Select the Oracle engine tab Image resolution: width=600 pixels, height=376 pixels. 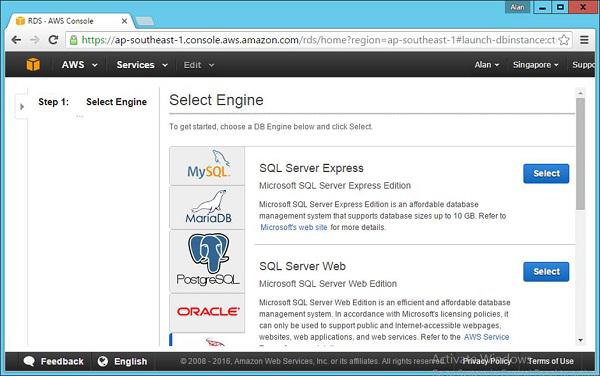[207, 313]
